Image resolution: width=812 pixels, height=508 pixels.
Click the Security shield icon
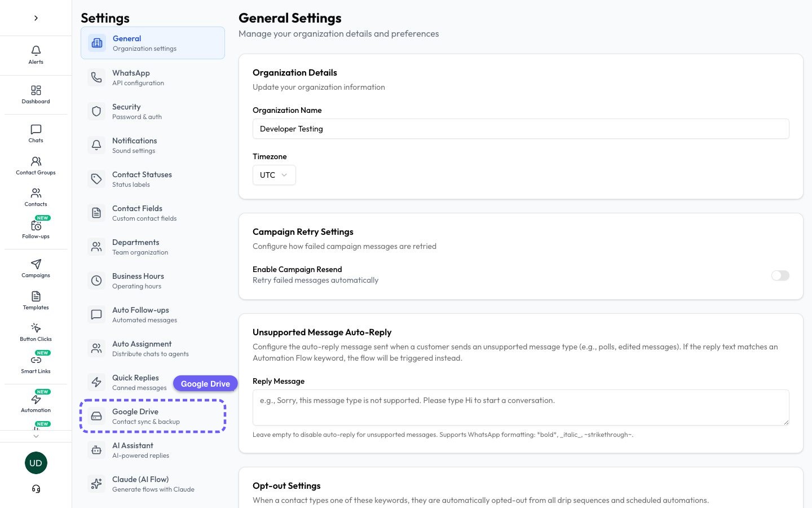[x=96, y=111]
